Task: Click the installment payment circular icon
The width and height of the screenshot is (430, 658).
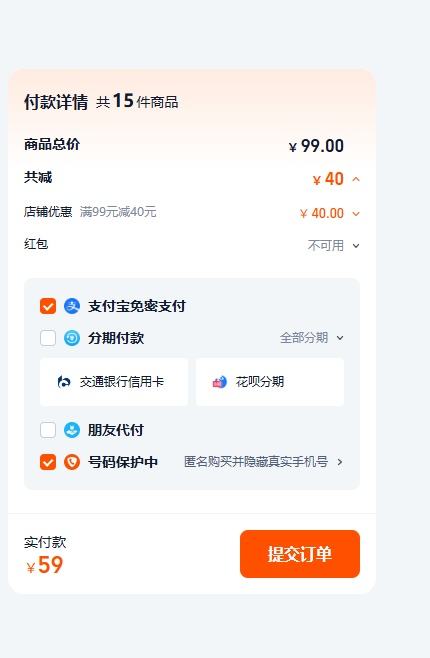Action: pos(72,338)
